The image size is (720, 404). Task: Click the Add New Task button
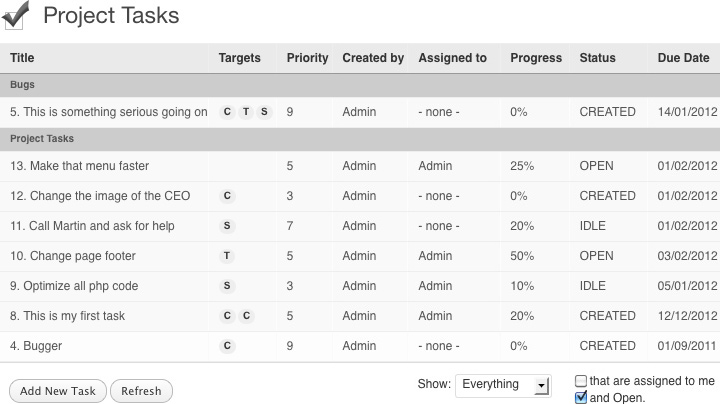point(58,391)
